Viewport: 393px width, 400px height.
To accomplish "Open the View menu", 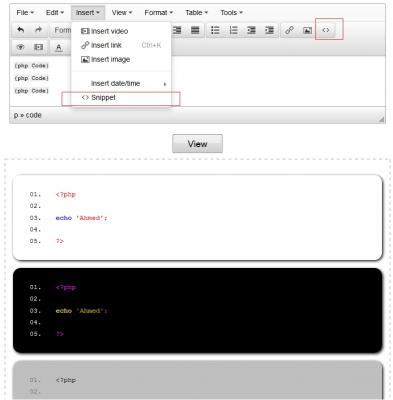I will (122, 13).
